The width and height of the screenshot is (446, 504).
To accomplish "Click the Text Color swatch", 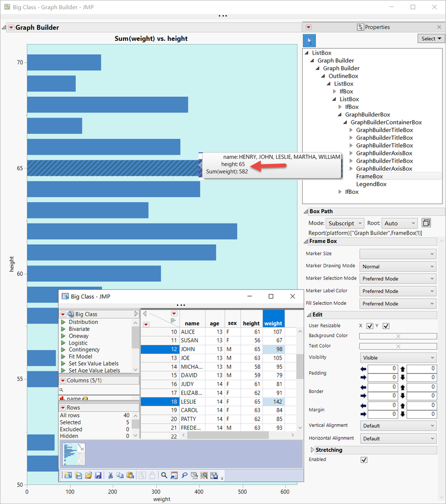I will (398, 346).
